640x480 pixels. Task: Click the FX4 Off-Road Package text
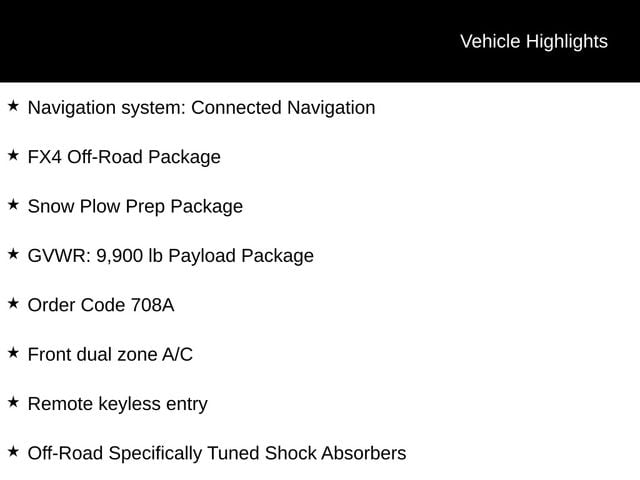pos(124,157)
